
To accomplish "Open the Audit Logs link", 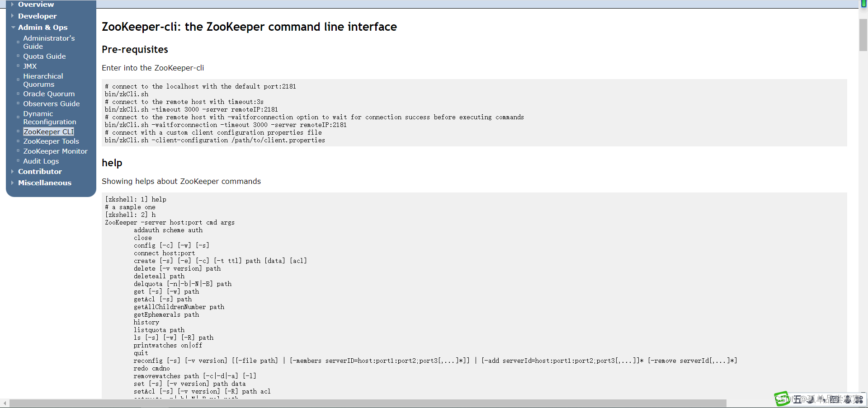I will [41, 161].
